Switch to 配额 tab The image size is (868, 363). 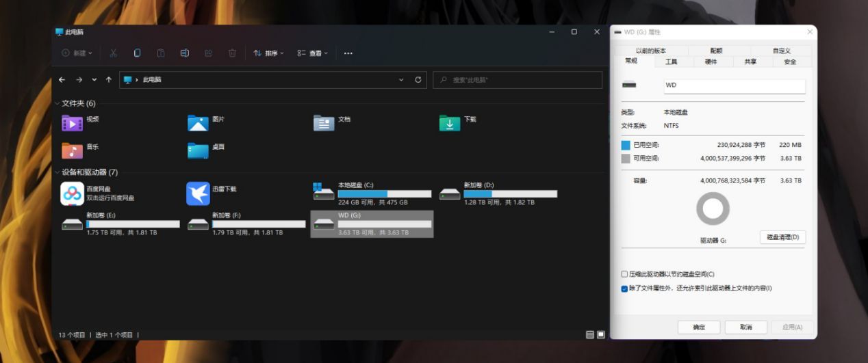716,51
